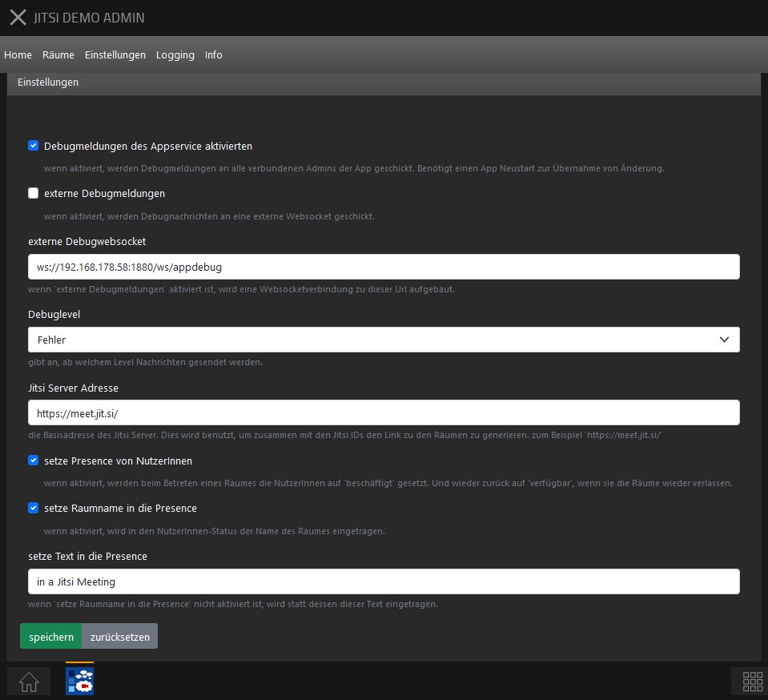768x700 pixels.
Task: Disable Debugmeldungen des Appservice checkbox
Action: point(34,146)
